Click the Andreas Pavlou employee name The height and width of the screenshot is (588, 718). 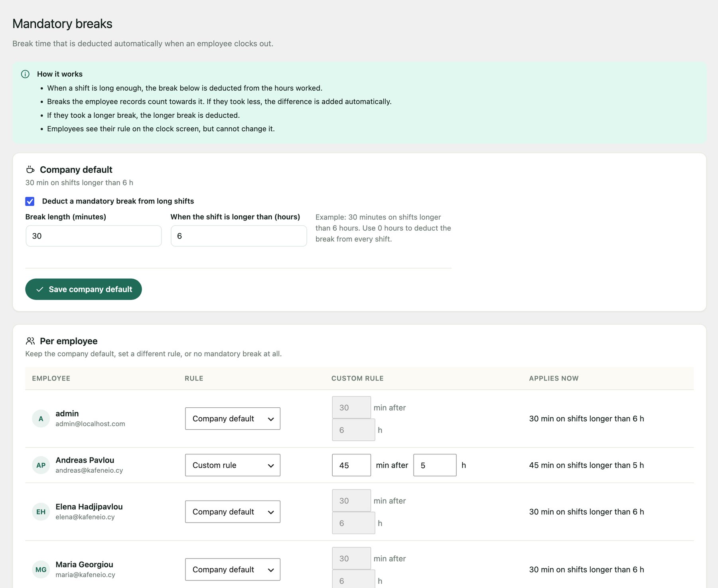[x=85, y=460]
